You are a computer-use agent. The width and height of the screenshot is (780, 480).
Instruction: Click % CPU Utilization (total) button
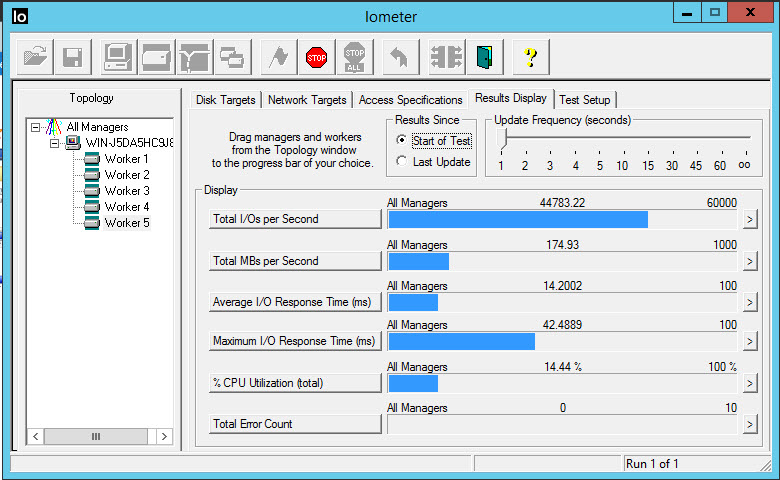coord(295,383)
